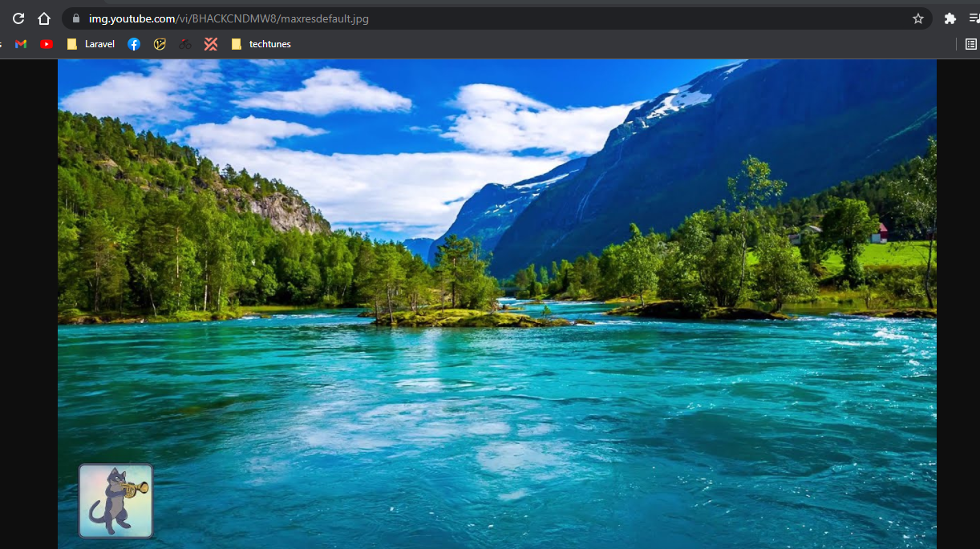Open the Extensions puzzle-piece menu
Viewport: 980px width, 549px height.
point(950,18)
